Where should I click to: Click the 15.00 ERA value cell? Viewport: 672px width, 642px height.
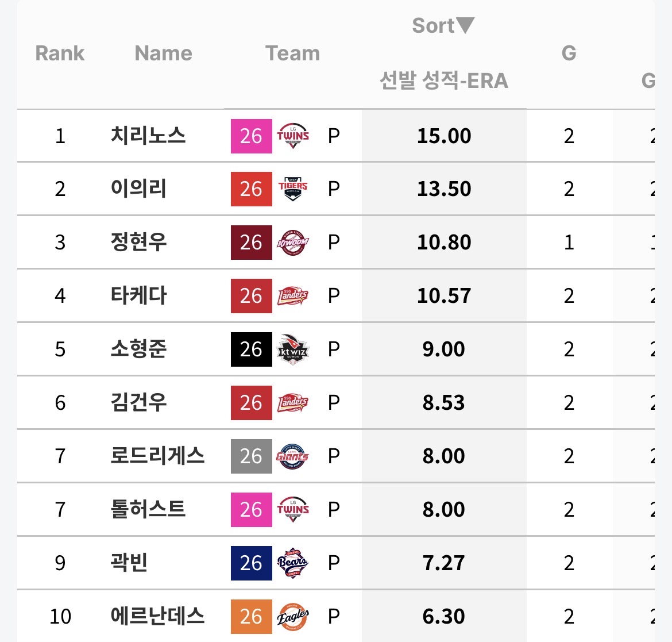444,136
